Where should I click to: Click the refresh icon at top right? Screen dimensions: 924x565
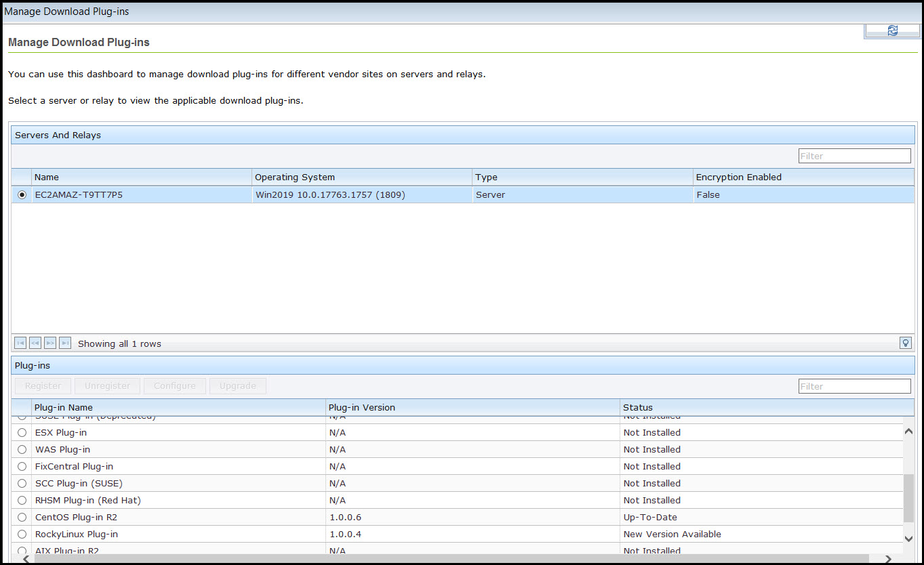pos(892,30)
